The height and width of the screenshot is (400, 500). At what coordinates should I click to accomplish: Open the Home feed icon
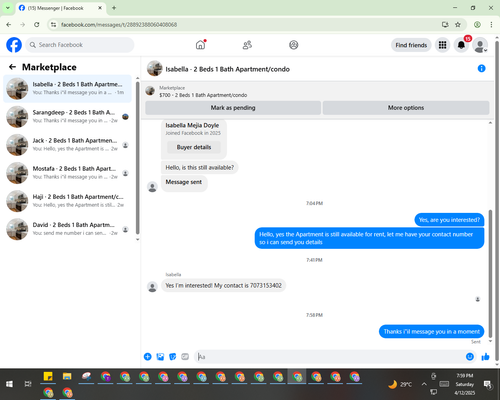(x=200, y=45)
